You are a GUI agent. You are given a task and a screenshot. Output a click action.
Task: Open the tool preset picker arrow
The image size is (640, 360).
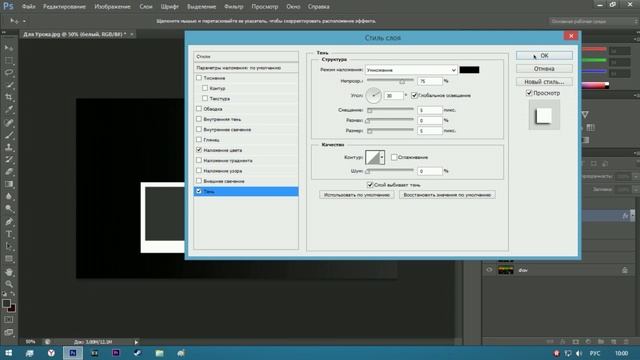(x=24, y=21)
